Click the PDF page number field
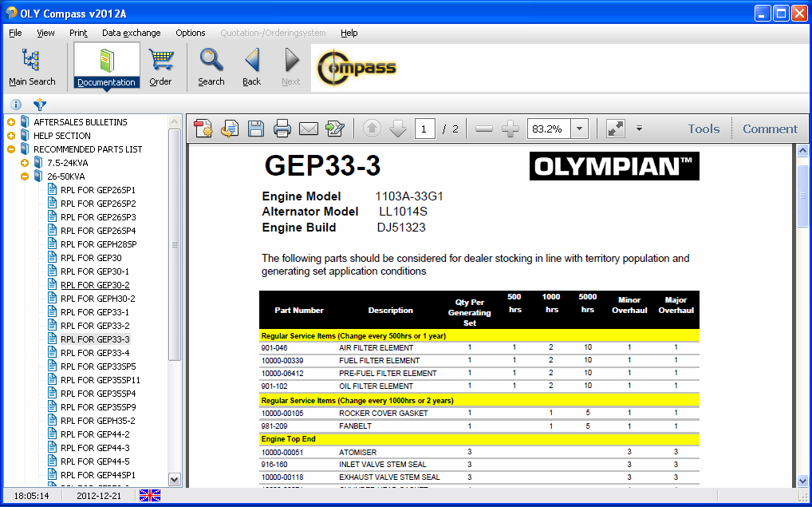Image resolution: width=812 pixels, height=507 pixels. coord(424,129)
